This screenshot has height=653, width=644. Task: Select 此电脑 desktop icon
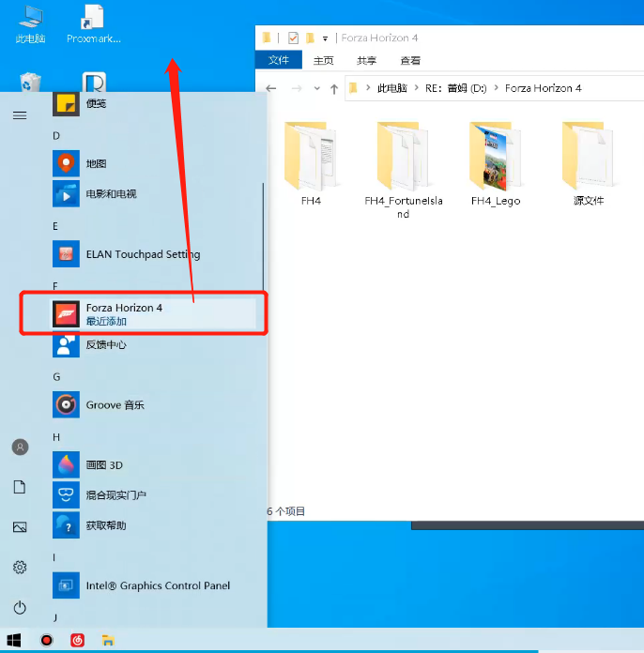[30, 23]
